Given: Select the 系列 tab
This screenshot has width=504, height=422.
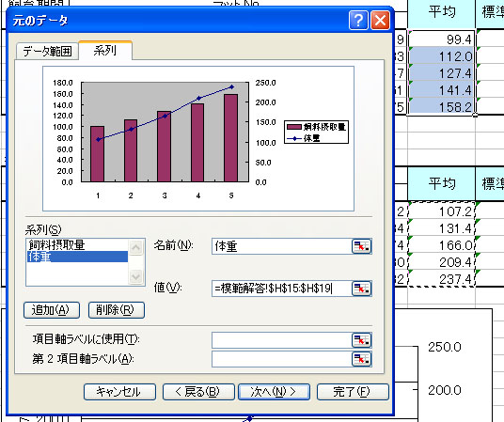Looking at the screenshot, I should click(105, 50).
